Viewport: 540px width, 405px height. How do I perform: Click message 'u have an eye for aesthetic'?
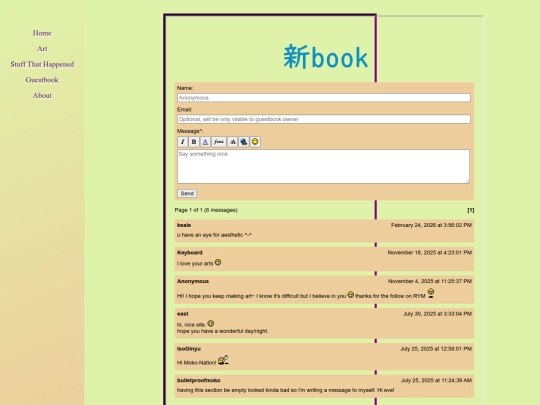click(214, 235)
